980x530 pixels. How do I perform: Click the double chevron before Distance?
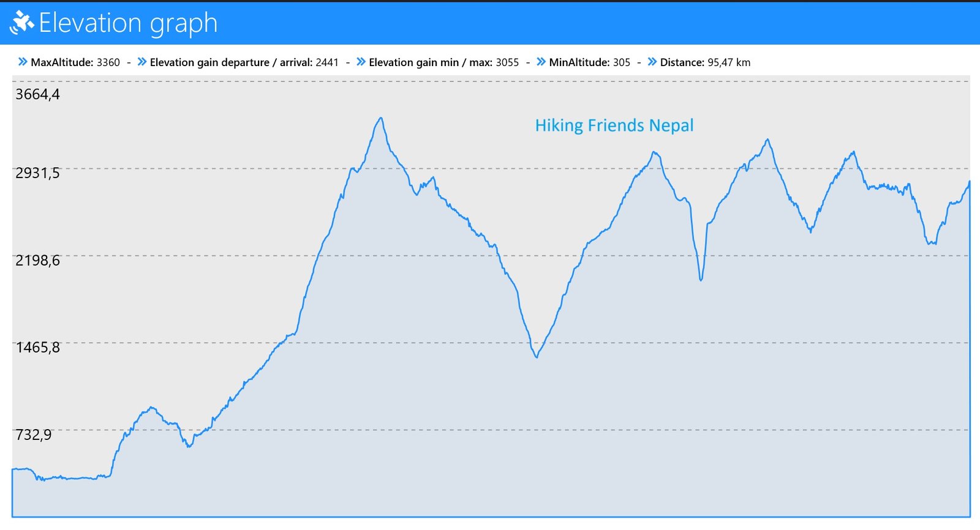[x=652, y=62]
